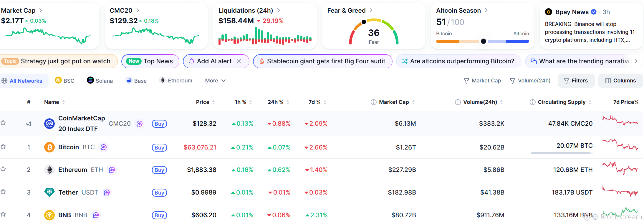This screenshot has width=644, height=224.
Task: Select the Solana network tab
Action: 100,81
